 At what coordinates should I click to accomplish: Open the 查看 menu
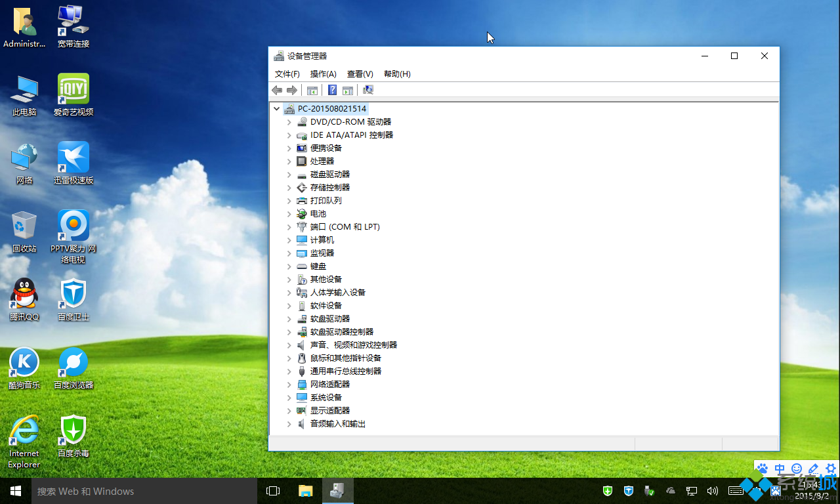coord(360,73)
